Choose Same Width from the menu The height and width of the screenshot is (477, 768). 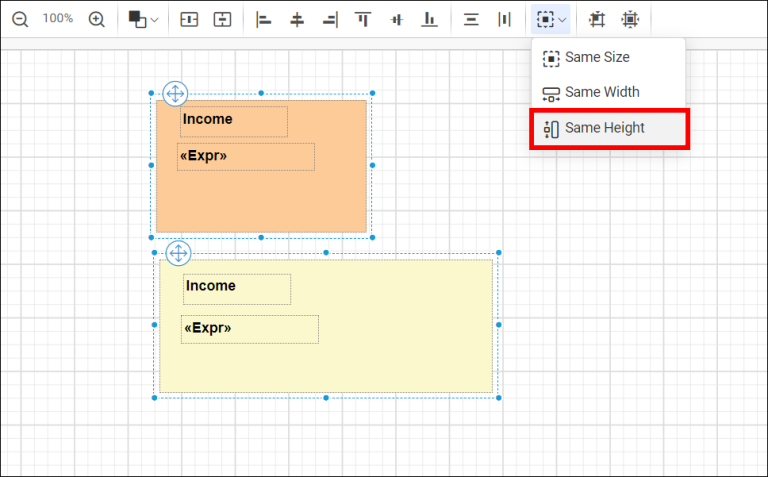pos(608,92)
